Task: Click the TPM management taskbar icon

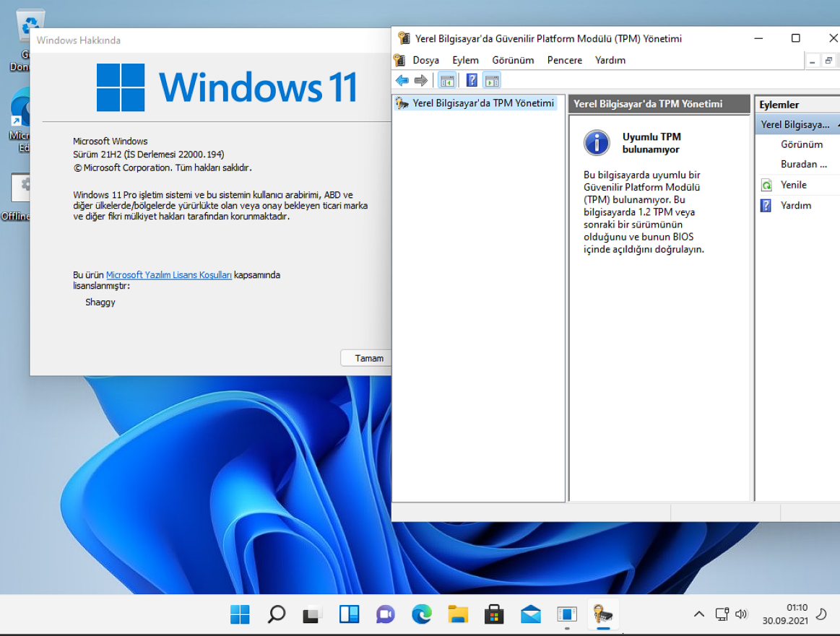Action: [x=603, y=614]
